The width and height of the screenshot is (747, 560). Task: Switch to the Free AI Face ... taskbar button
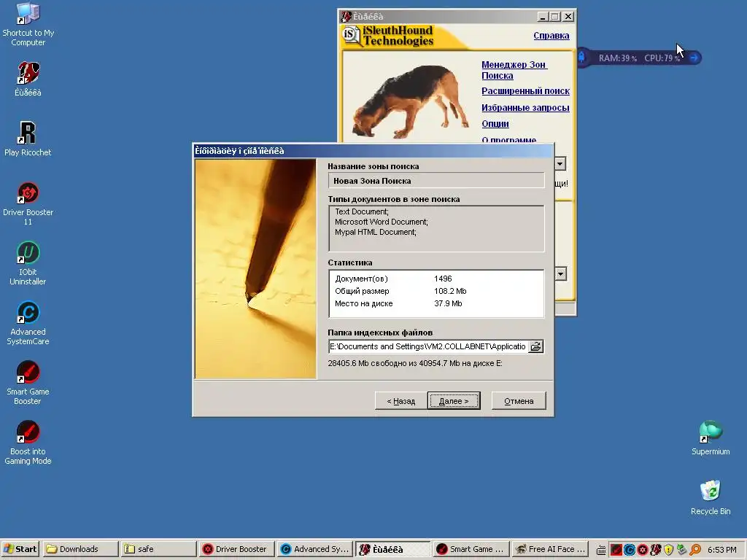(550, 549)
